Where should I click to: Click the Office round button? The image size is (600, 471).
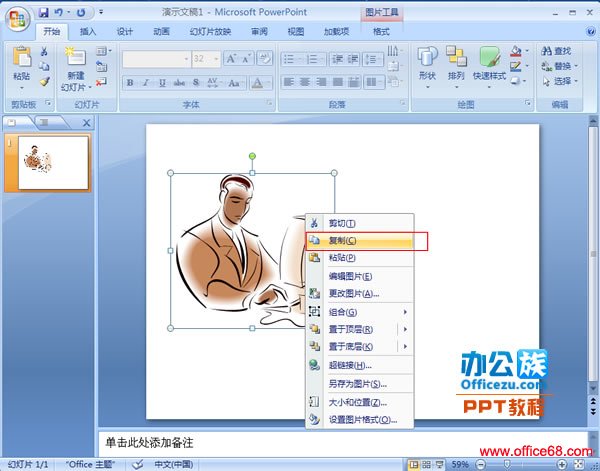tap(18, 18)
